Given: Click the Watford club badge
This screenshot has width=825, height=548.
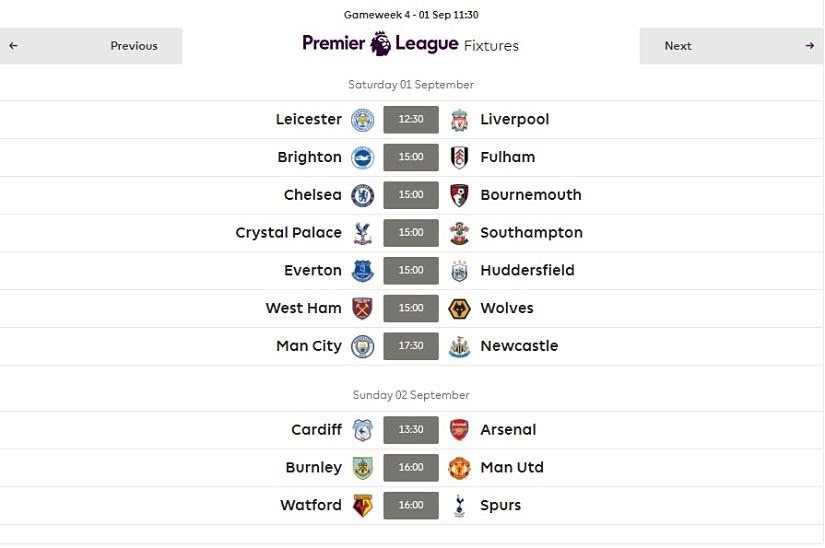Looking at the screenshot, I should click(x=362, y=505).
